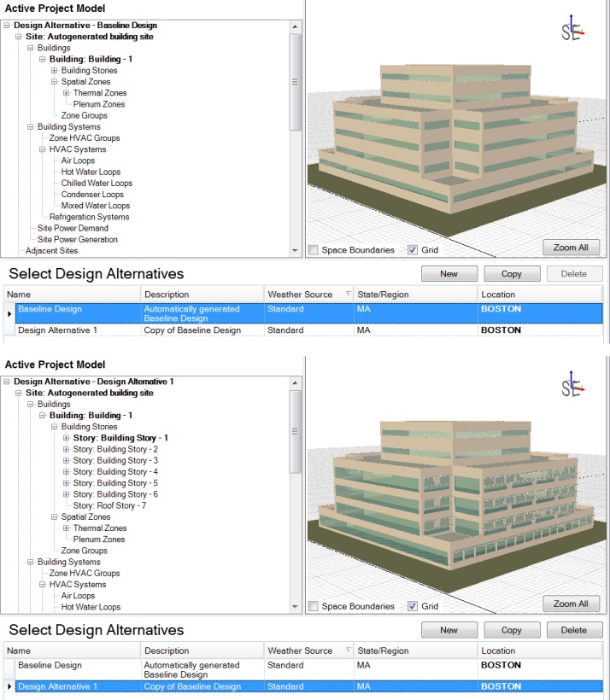The width and height of the screenshot is (610, 700).
Task: Select Adjacent Sites tree item
Action: 52,251
